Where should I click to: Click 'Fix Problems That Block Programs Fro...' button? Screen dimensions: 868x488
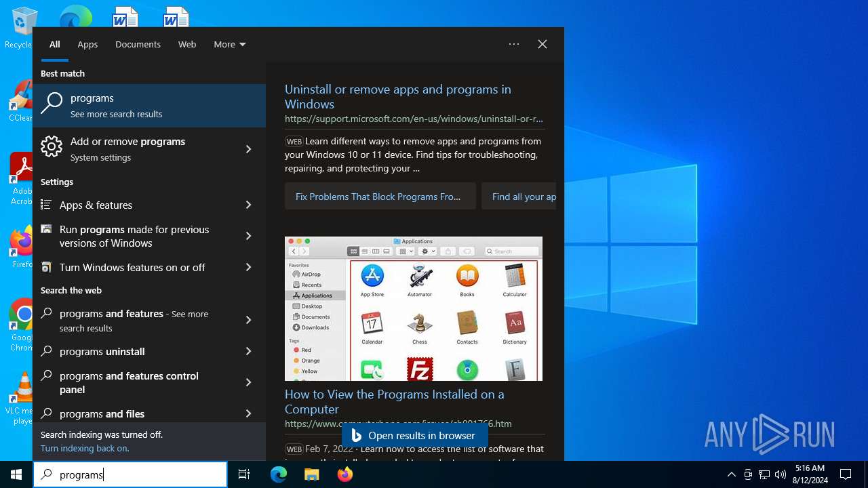coord(380,196)
